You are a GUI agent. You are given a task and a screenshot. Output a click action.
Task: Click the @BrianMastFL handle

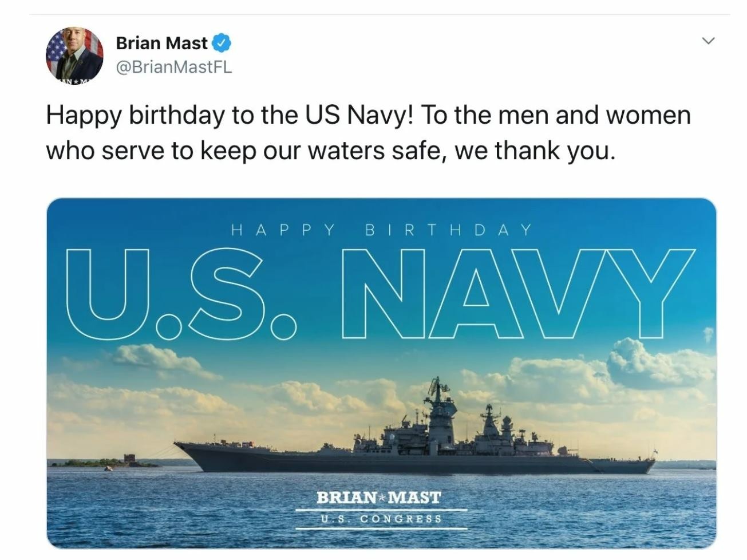pos(173,67)
